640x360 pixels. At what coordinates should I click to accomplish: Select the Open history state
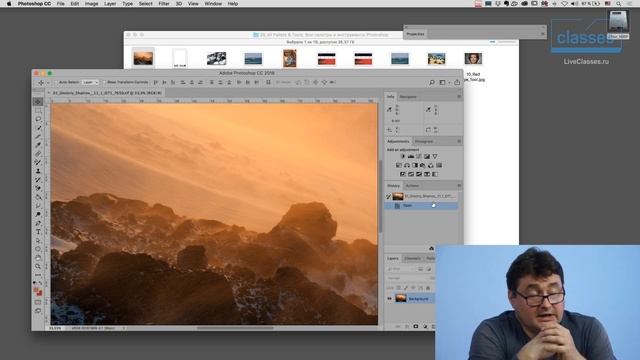tap(421, 206)
